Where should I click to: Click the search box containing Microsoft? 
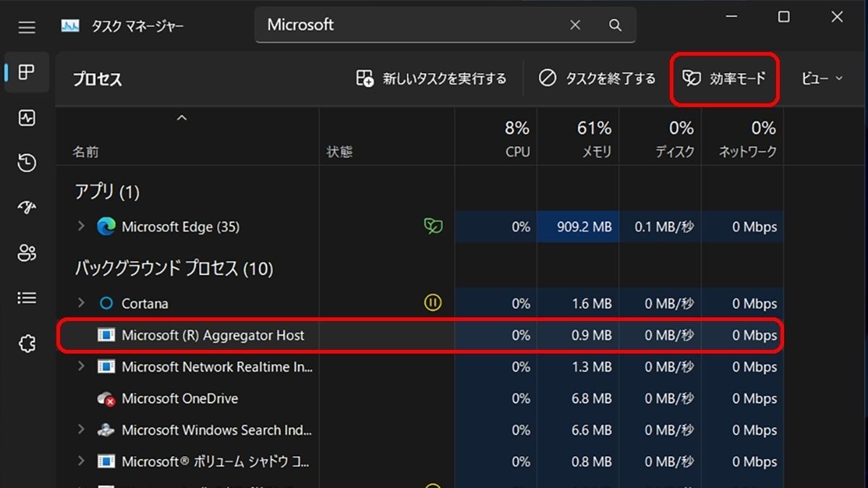(x=446, y=25)
